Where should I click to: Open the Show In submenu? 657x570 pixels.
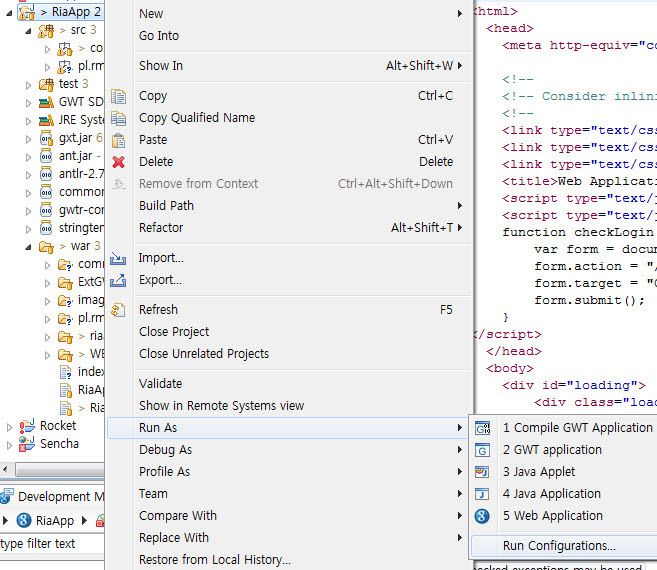point(289,66)
